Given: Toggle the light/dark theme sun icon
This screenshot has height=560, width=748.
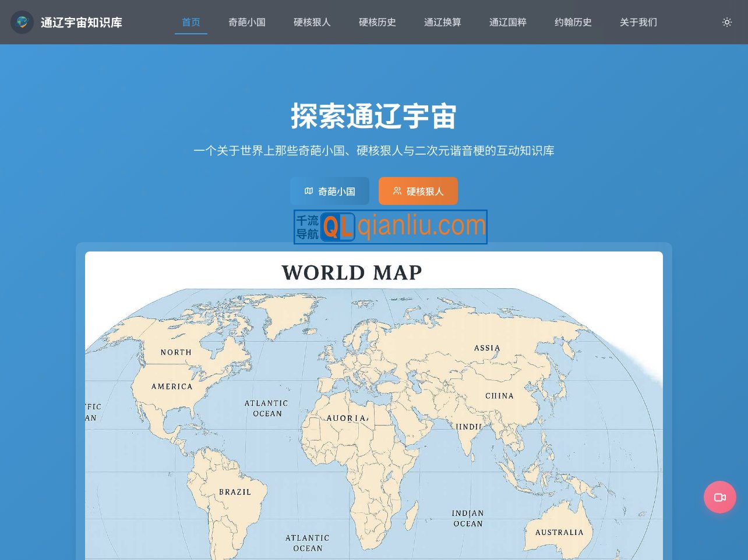Looking at the screenshot, I should tap(726, 22).
